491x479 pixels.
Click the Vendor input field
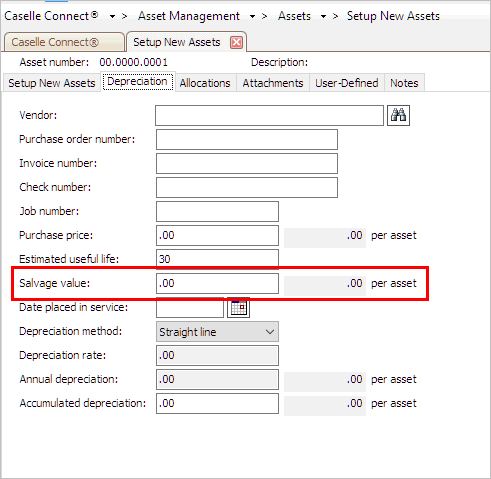pyautogui.click(x=269, y=115)
